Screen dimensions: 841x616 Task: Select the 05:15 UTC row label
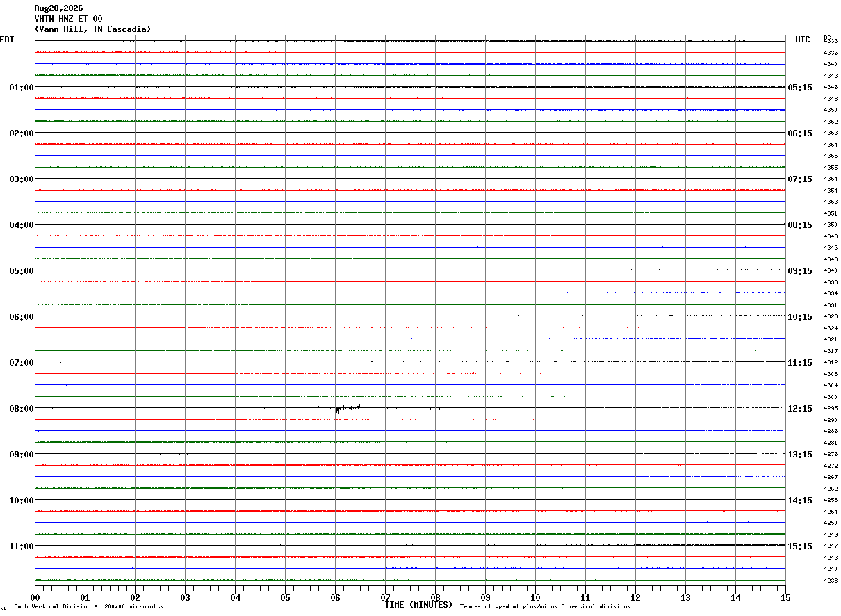coord(799,88)
